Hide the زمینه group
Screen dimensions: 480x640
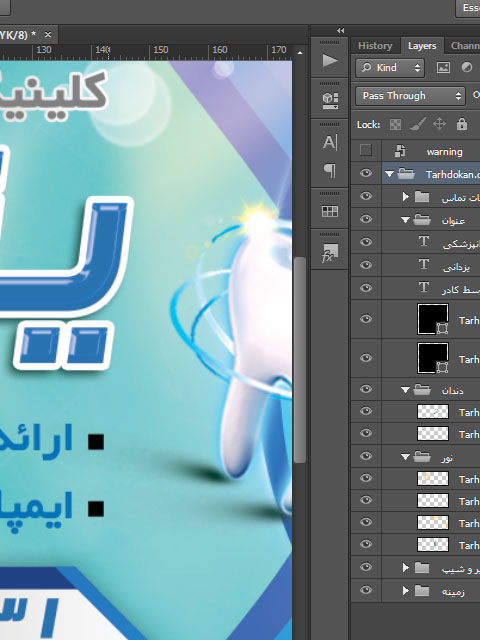[366, 589]
